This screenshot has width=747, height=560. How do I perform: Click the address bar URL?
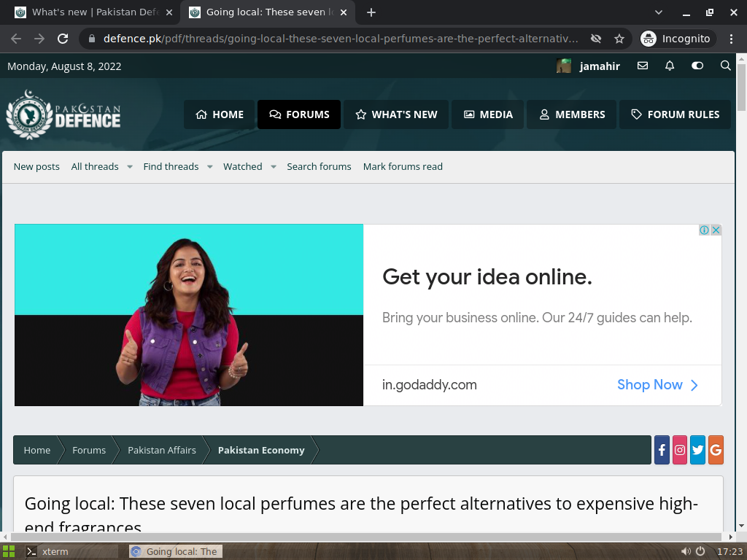341,39
